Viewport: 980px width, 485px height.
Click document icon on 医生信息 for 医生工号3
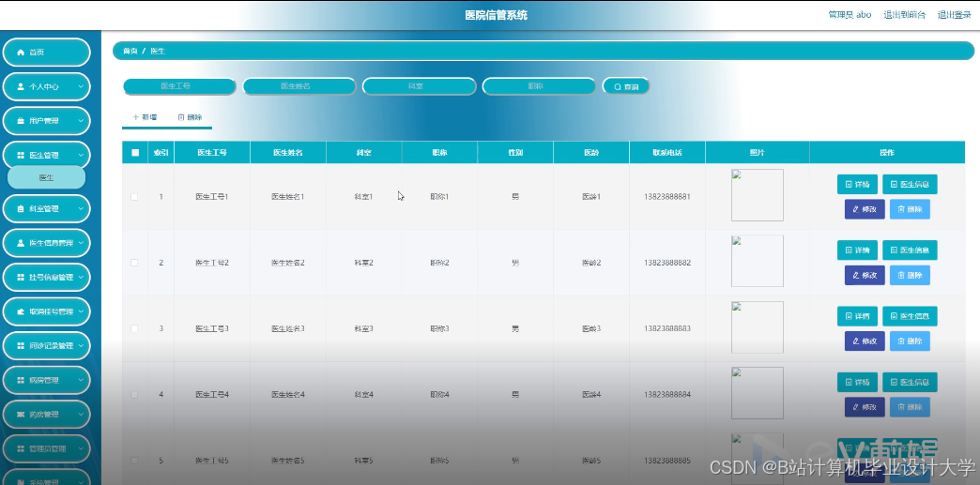[x=894, y=316]
